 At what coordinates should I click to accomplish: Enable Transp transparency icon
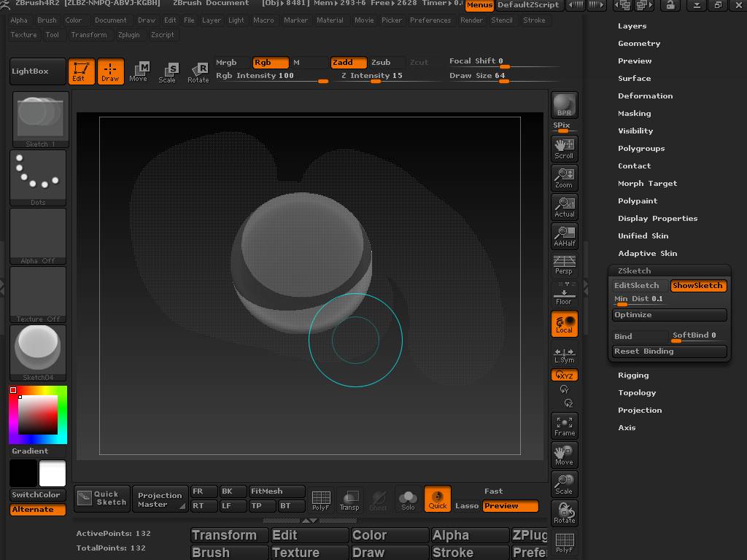pos(350,499)
